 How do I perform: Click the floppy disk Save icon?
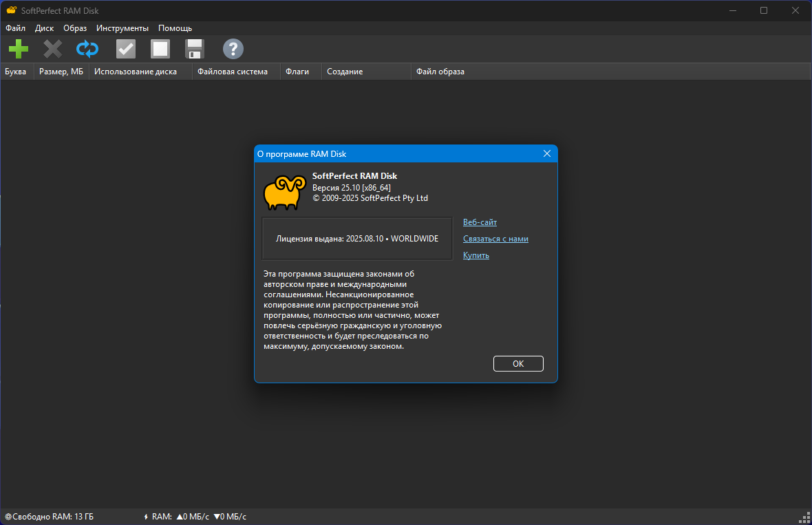[195, 49]
